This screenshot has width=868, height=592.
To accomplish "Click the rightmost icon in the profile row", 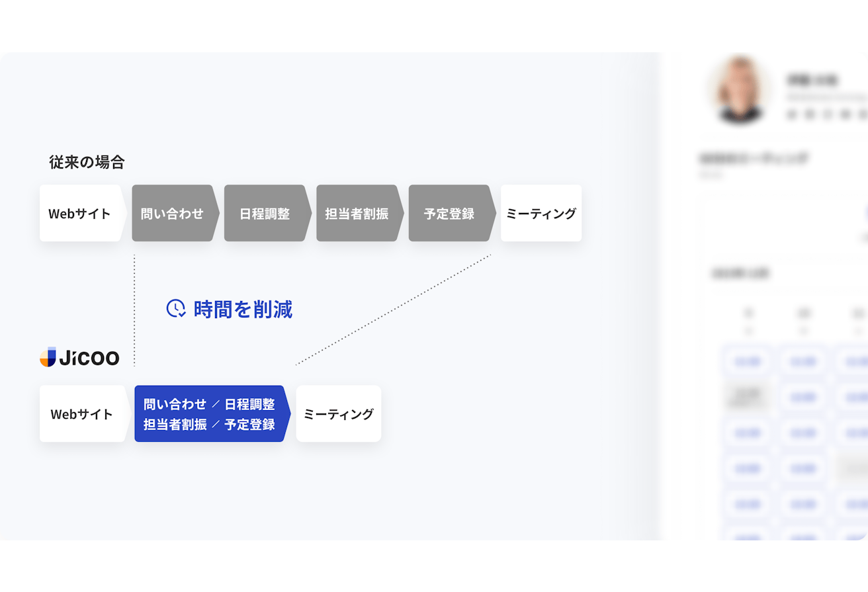I will click(x=864, y=112).
